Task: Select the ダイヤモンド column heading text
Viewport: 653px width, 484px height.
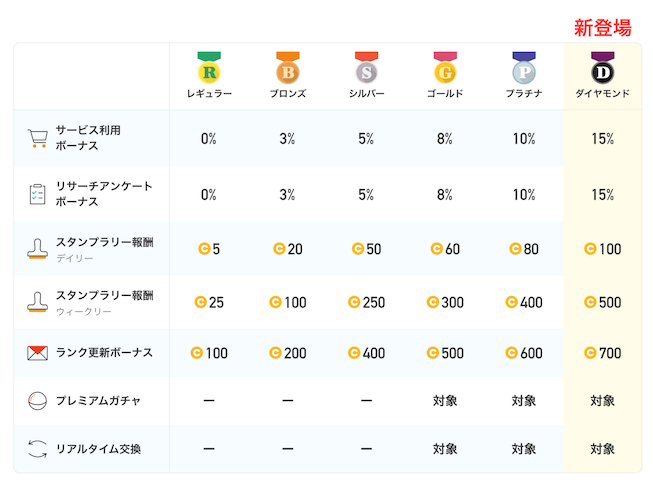Action: tap(603, 93)
